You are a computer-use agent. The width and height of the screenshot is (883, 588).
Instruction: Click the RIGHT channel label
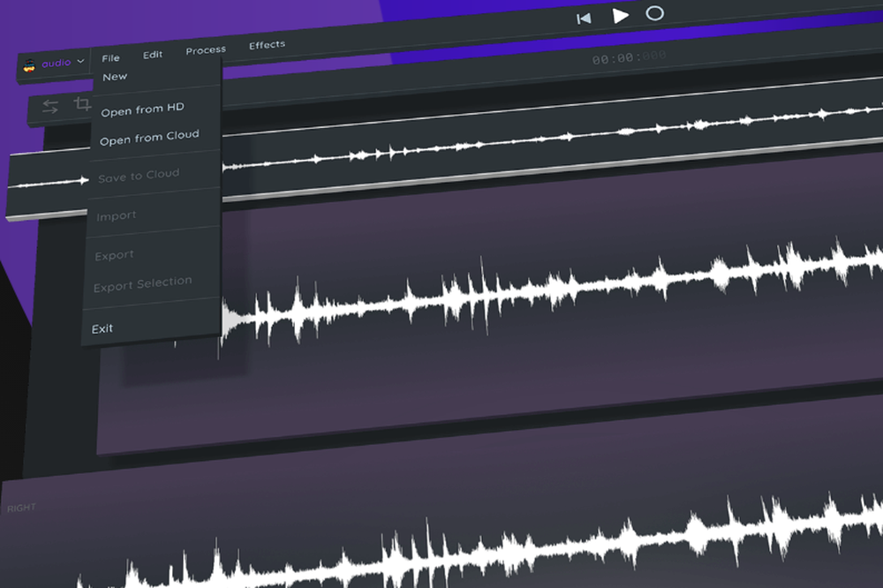21,508
